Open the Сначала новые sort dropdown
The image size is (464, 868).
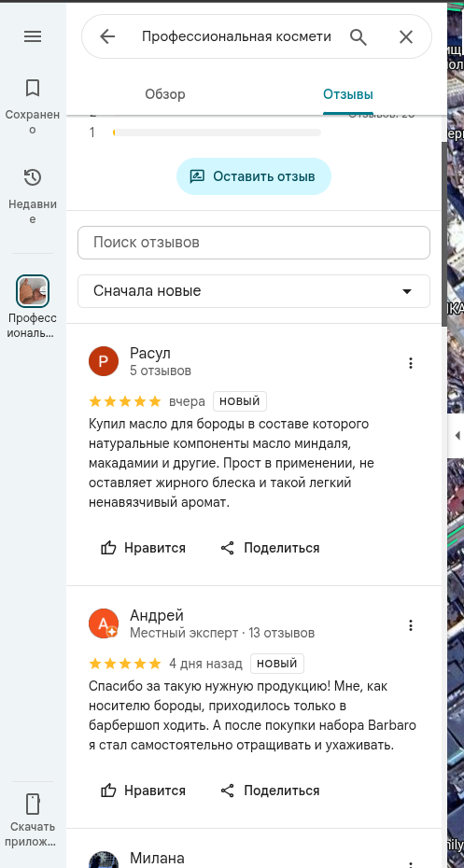tap(254, 291)
